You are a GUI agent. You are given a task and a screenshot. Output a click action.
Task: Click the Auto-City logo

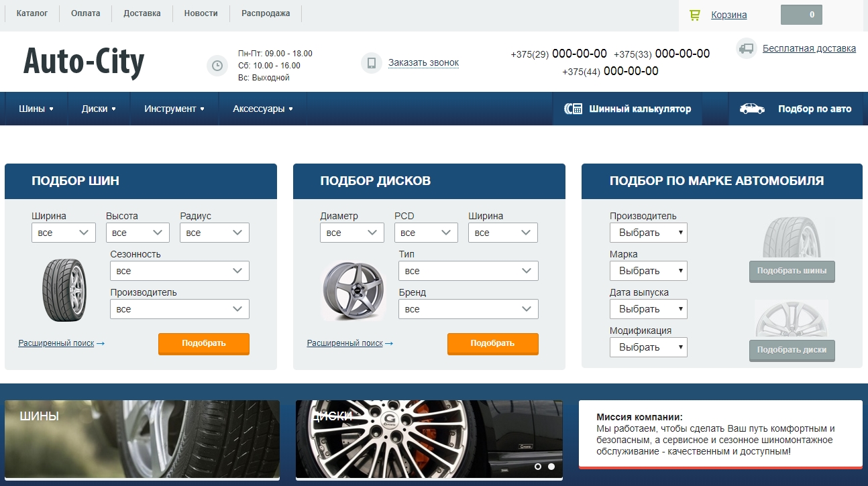coord(84,62)
